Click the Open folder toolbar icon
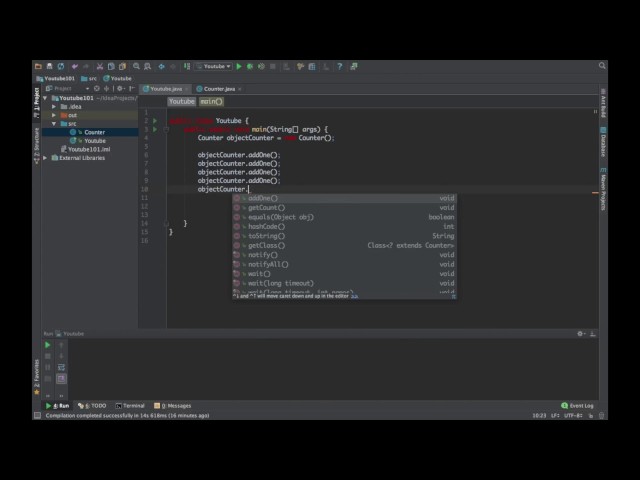 point(38,66)
